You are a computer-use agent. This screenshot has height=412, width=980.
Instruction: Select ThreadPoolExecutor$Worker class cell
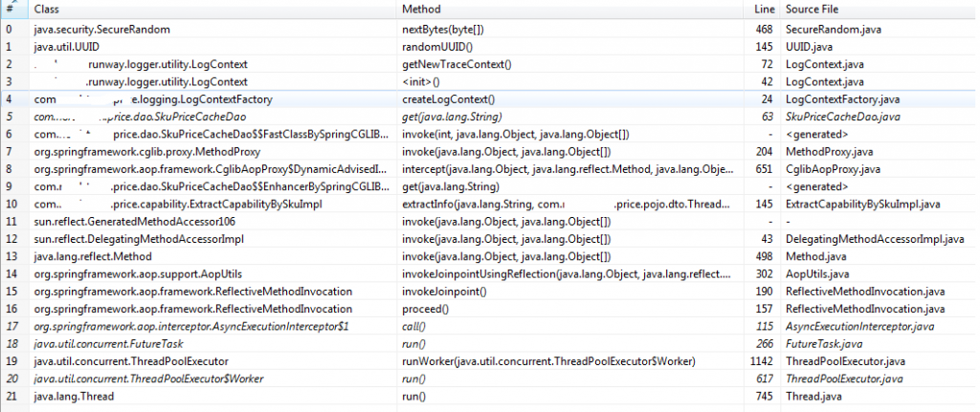(148, 379)
